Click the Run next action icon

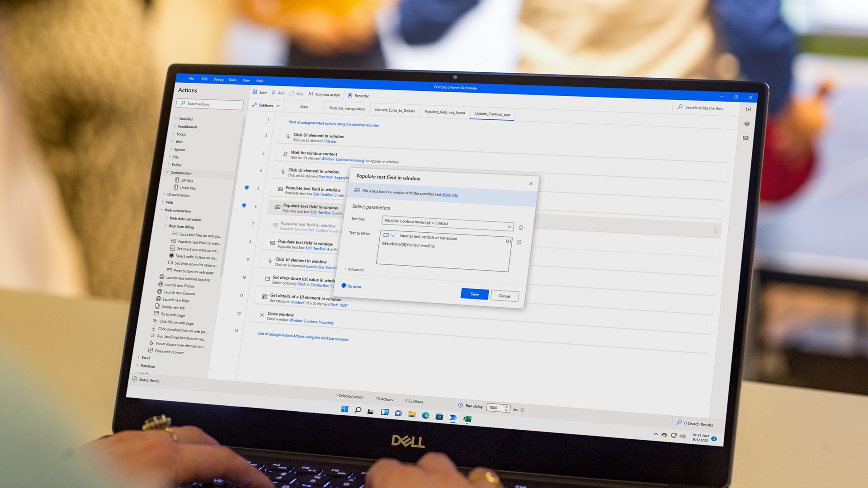click(x=311, y=94)
